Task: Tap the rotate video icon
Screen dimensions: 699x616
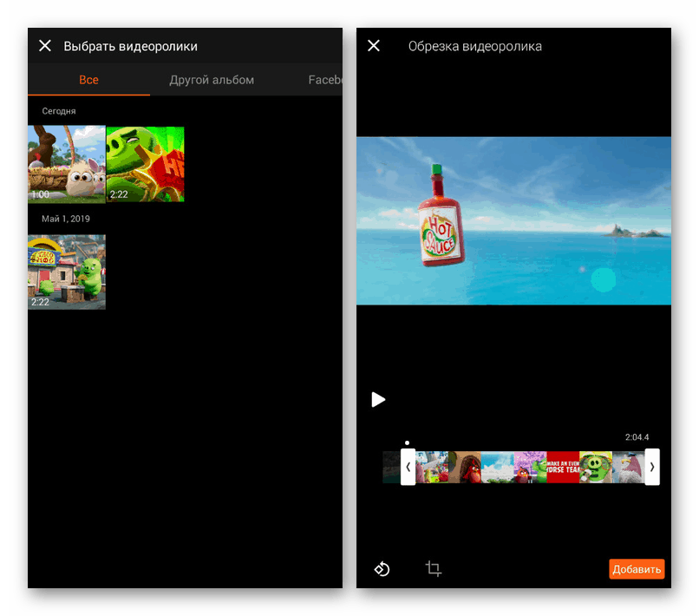Action: click(382, 569)
